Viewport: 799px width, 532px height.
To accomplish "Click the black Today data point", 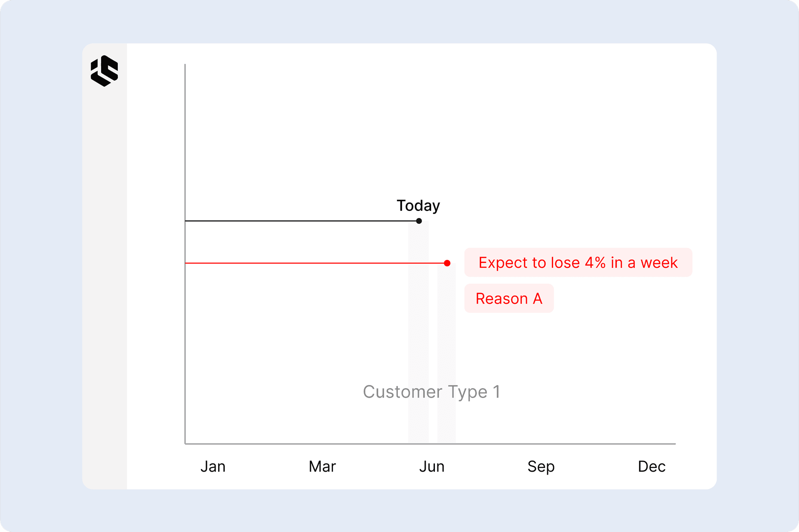I will point(419,221).
